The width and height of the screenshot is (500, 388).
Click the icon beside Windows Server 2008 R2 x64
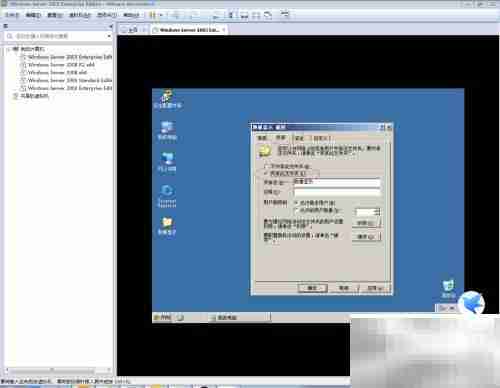23,65
